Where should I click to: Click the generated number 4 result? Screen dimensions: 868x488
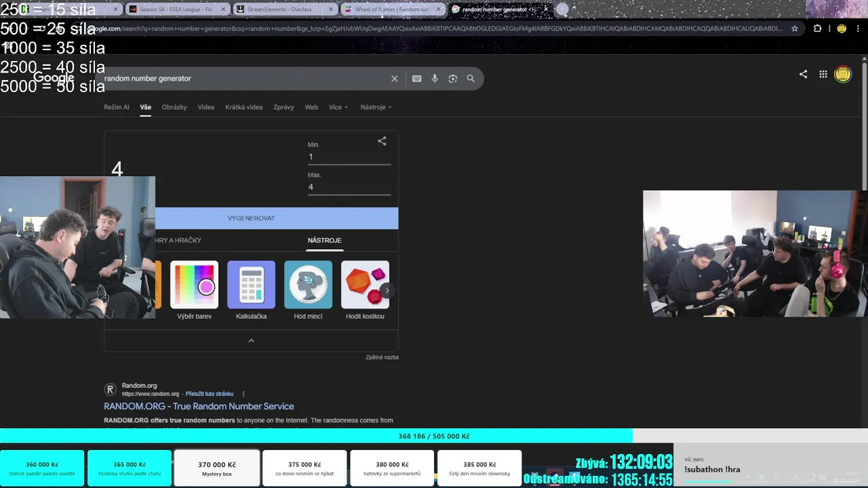(117, 169)
